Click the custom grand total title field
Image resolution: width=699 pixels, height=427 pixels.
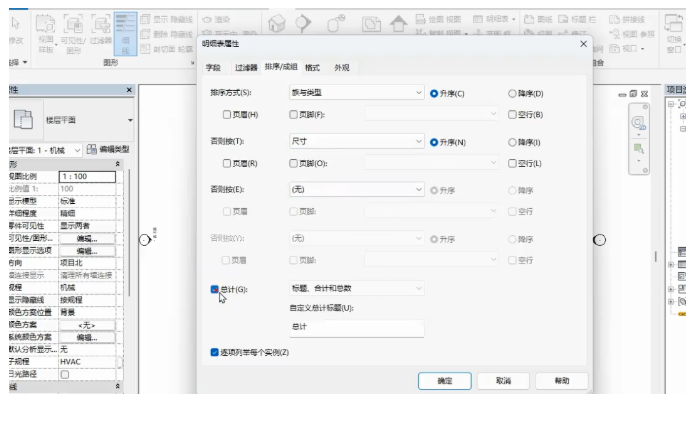tap(356, 328)
